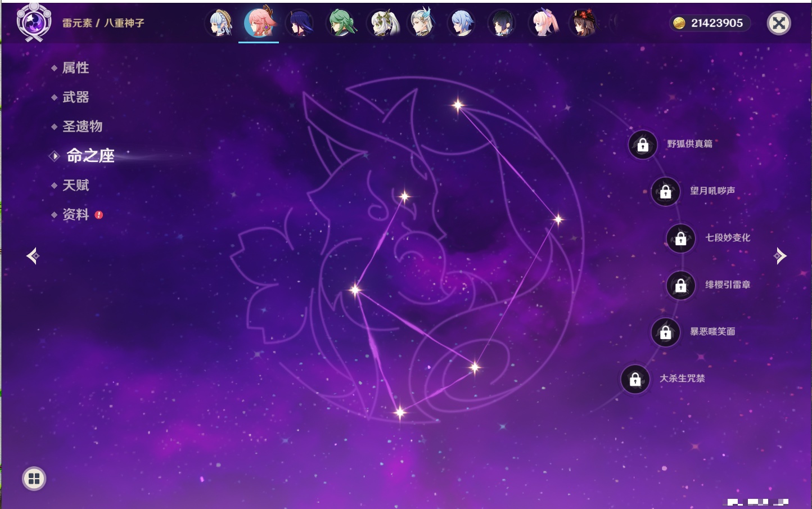Click the lock icon for 野狐供真篇
This screenshot has height=509, width=812.
click(643, 145)
